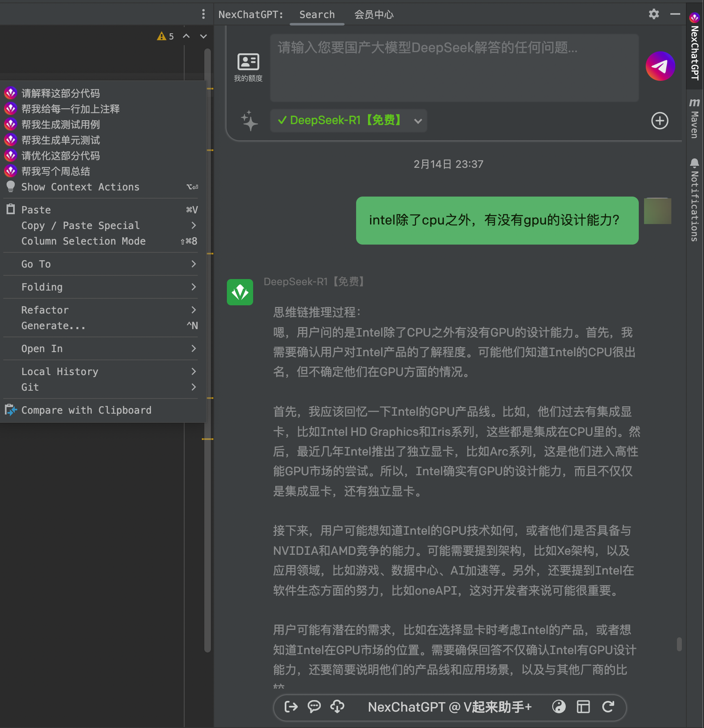Click the plus new chat icon
The image size is (704, 728).
(660, 121)
